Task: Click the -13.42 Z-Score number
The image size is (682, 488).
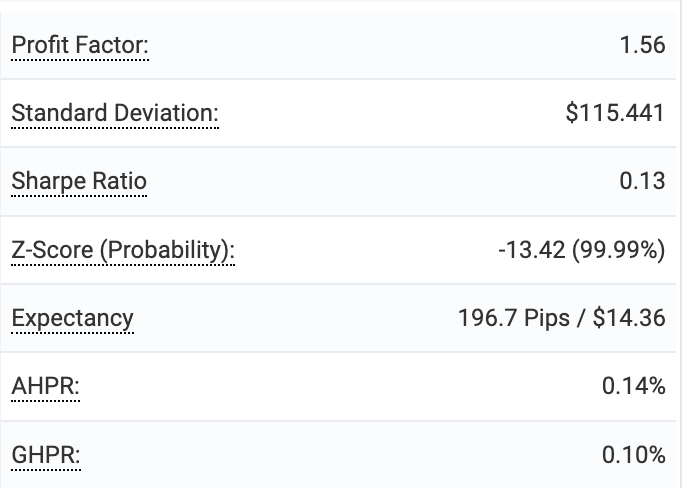Action: [531, 250]
